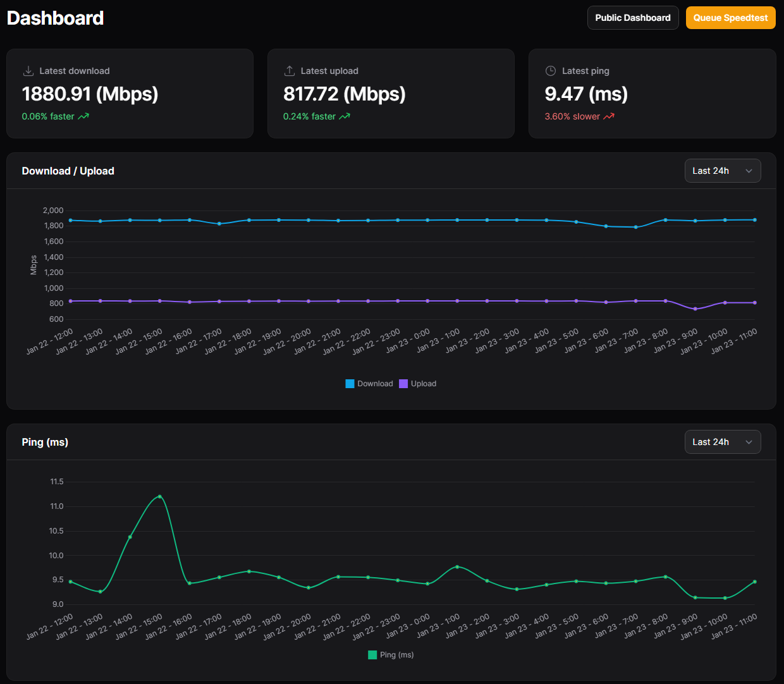
Task: Click the green trend arrow under upload speed
Action: click(x=345, y=116)
